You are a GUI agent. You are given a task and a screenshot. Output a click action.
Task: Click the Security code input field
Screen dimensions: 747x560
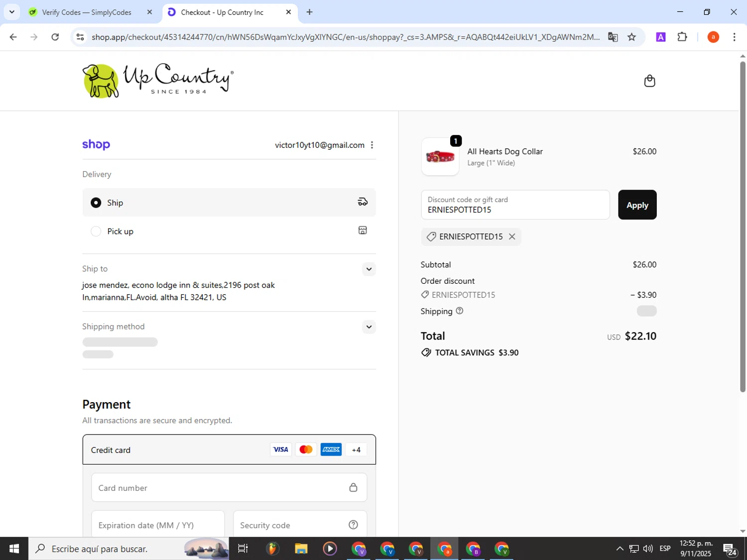click(x=300, y=525)
